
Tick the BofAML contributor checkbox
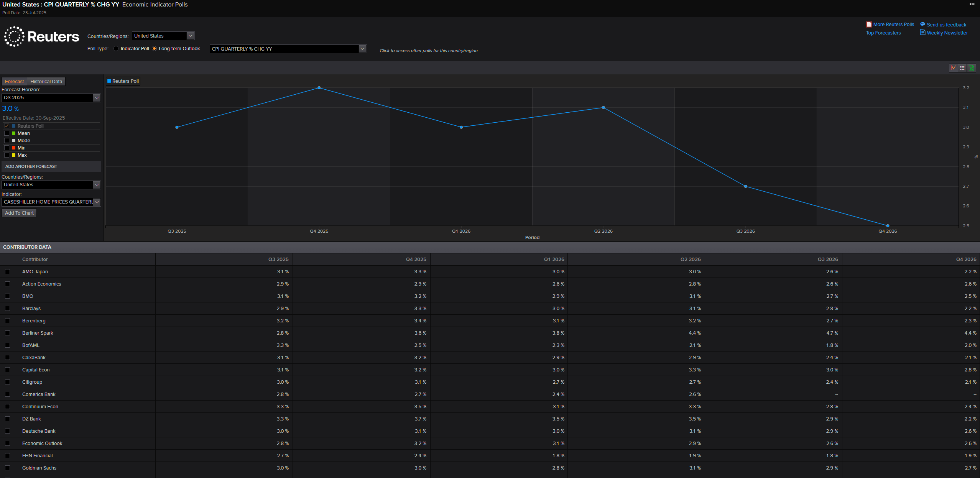tap(7, 345)
